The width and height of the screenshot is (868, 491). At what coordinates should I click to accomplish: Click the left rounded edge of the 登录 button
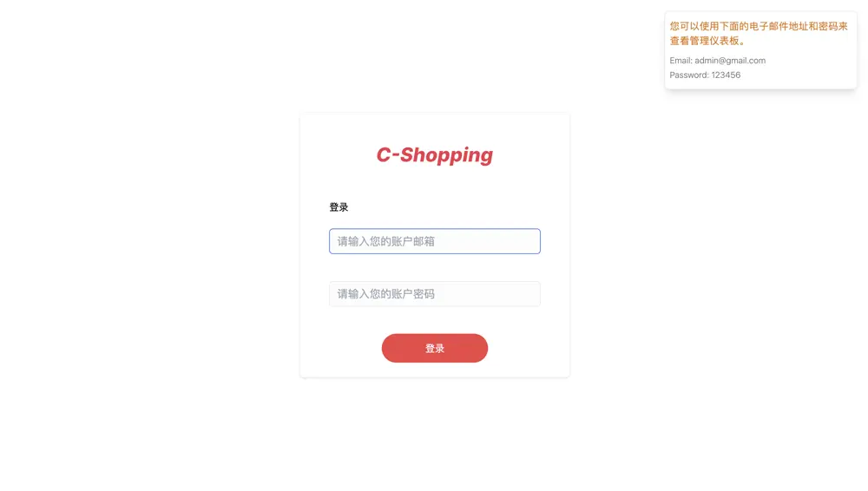(389, 348)
